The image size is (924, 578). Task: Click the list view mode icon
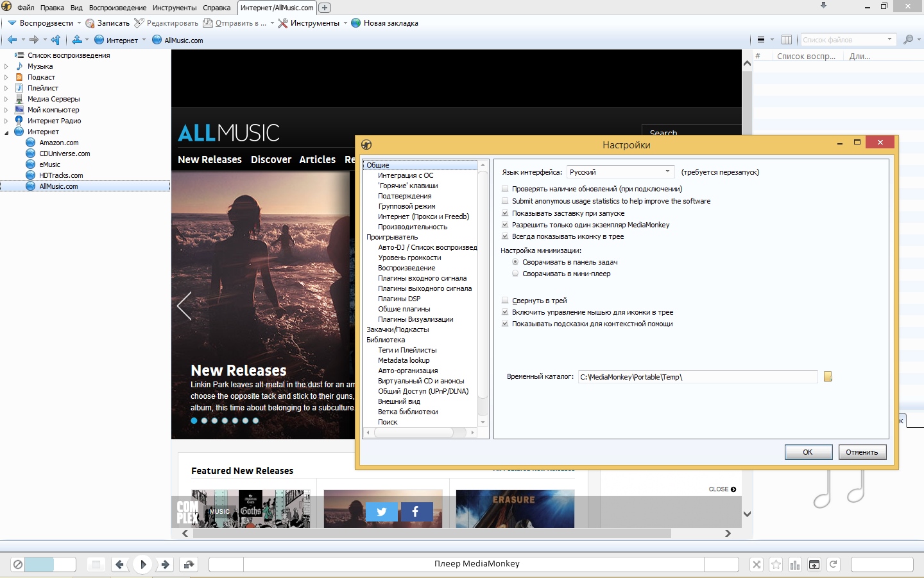tap(761, 40)
